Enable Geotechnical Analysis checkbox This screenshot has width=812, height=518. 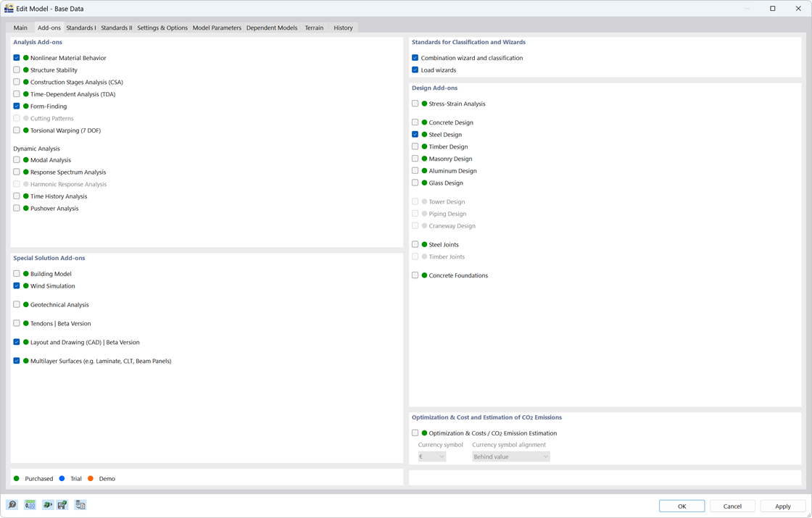pyautogui.click(x=17, y=305)
